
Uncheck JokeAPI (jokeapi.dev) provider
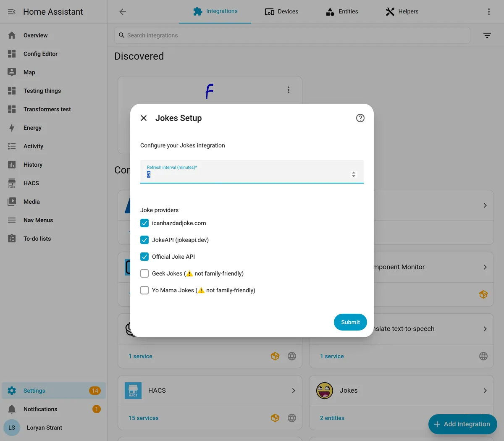pos(144,240)
